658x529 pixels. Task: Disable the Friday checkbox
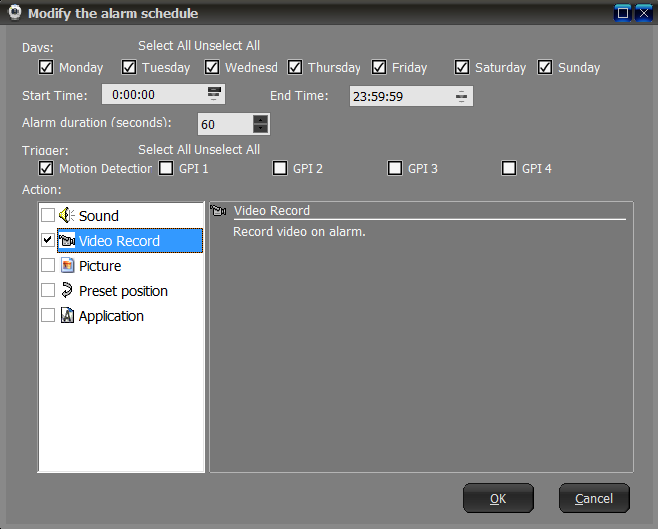click(x=379, y=67)
